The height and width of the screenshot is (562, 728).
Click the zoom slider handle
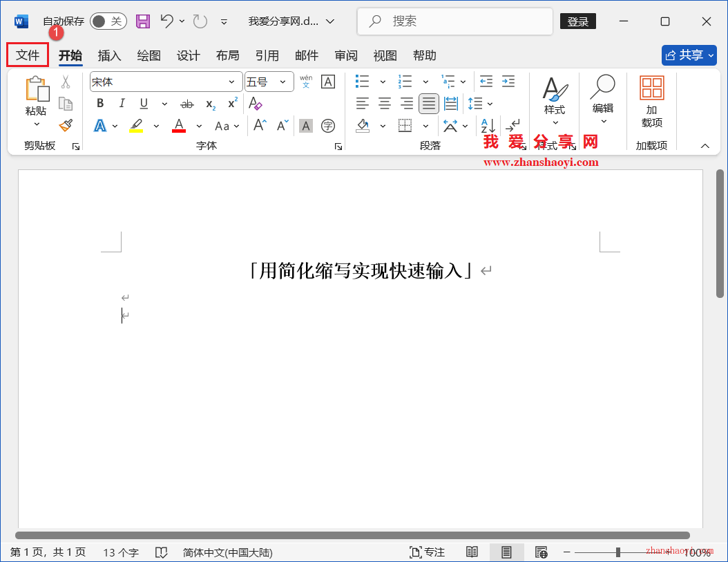pos(618,552)
